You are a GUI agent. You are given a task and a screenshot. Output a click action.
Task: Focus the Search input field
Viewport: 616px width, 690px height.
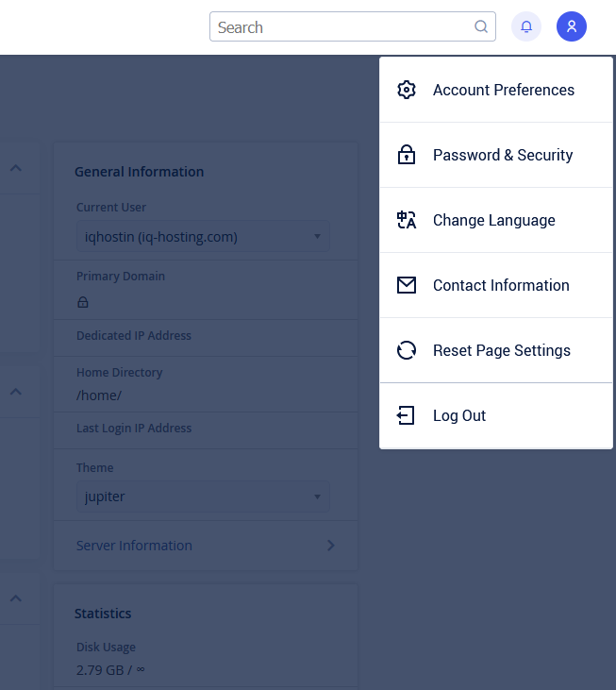pos(341,27)
